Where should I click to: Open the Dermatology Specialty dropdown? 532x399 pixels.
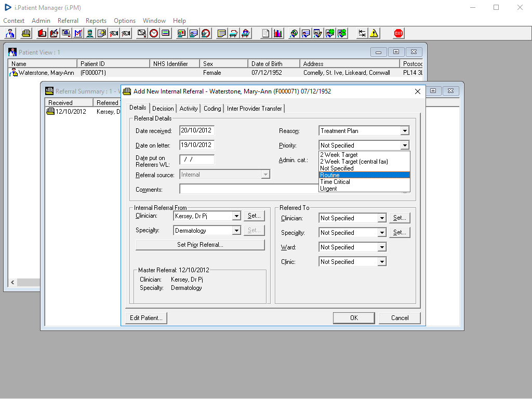coord(236,231)
